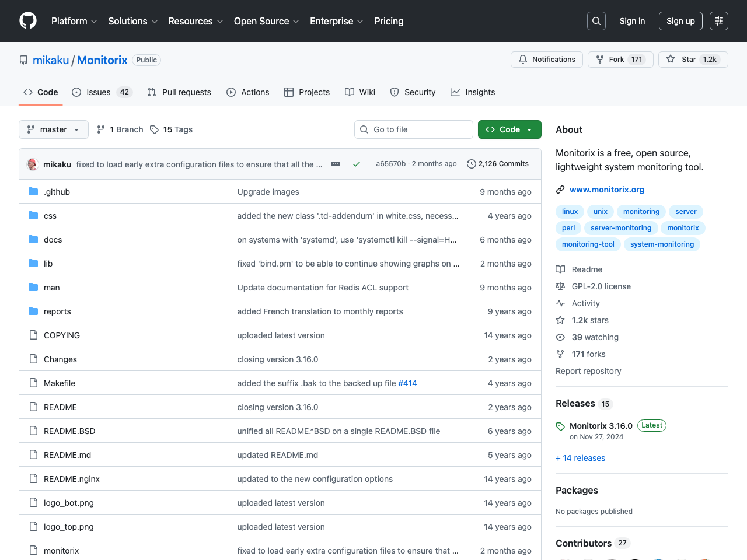Screen dimensions: 747x560
Task: Open the master branch selector
Action: click(x=53, y=129)
